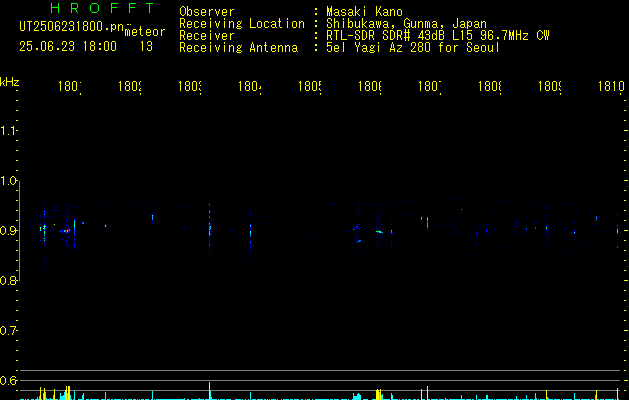
Task: Click observer name Masaki Kano
Action: click(x=364, y=12)
